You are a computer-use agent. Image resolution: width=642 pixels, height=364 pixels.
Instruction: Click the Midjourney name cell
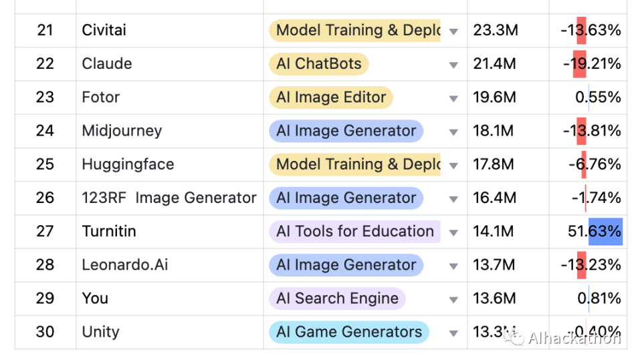[122, 131]
